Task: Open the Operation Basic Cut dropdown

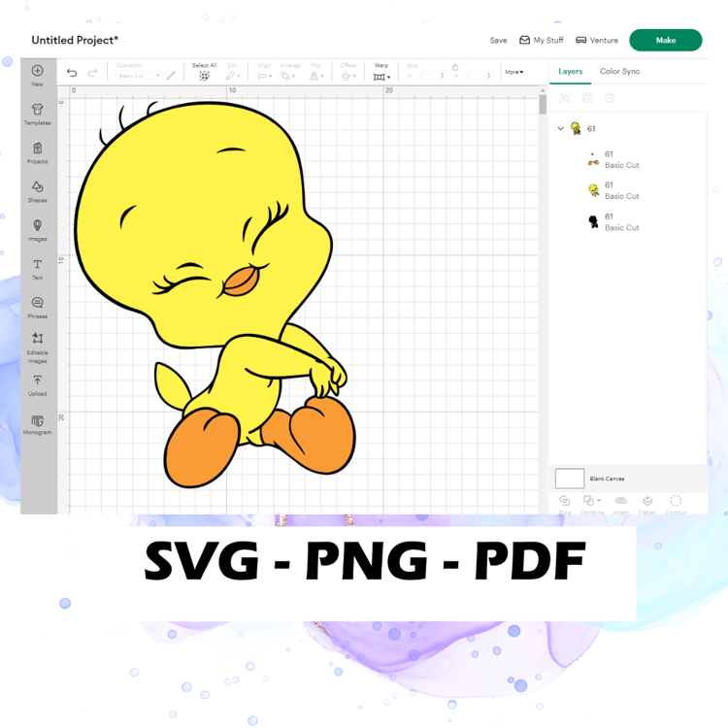Action: pyautogui.click(x=139, y=76)
